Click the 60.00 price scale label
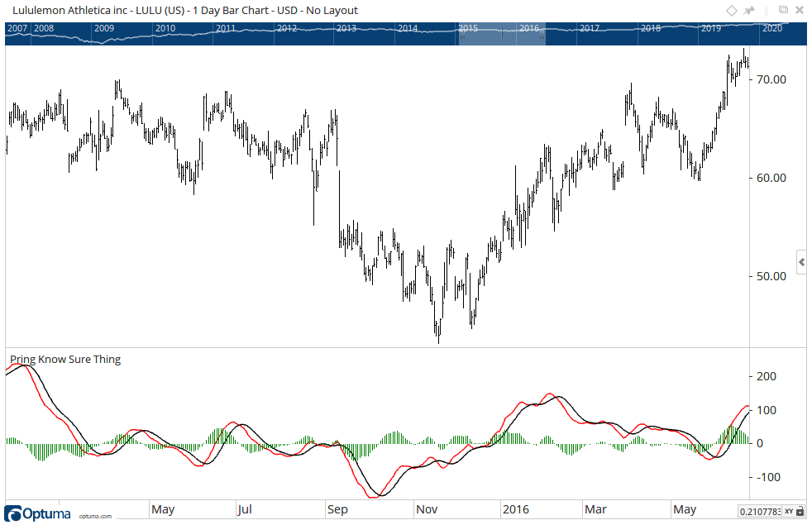This screenshot has height=525, width=812. pyautogui.click(x=771, y=178)
